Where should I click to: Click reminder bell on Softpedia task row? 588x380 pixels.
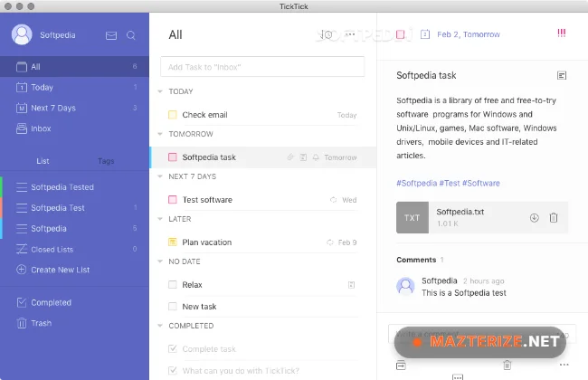(x=316, y=157)
